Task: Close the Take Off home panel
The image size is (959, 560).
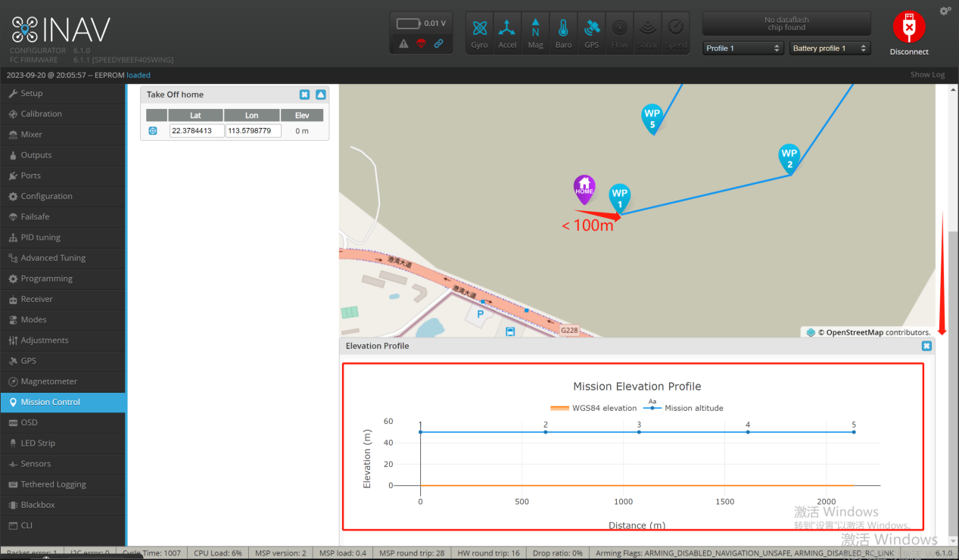Action: pyautogui.click(x=304, y=95)
